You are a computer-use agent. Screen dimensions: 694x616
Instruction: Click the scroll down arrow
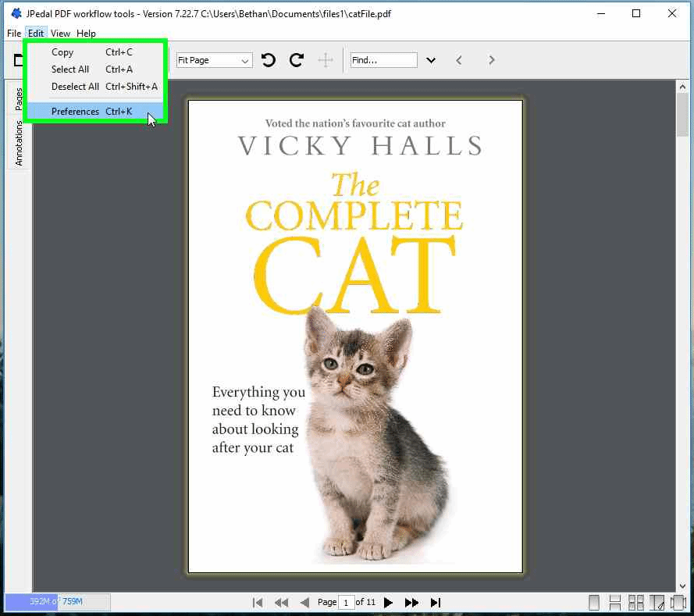point(682,586)
